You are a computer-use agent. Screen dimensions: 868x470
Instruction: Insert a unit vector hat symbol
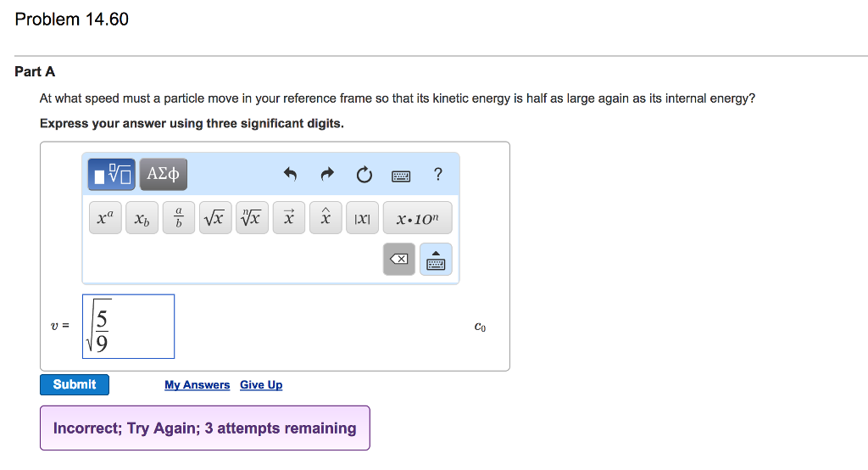point(325,218)
